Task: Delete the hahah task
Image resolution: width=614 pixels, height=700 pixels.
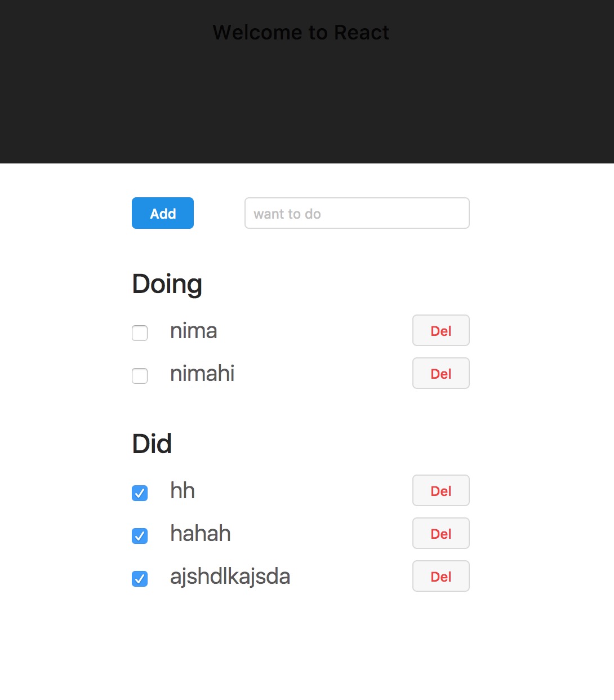Action: [441, 534]
